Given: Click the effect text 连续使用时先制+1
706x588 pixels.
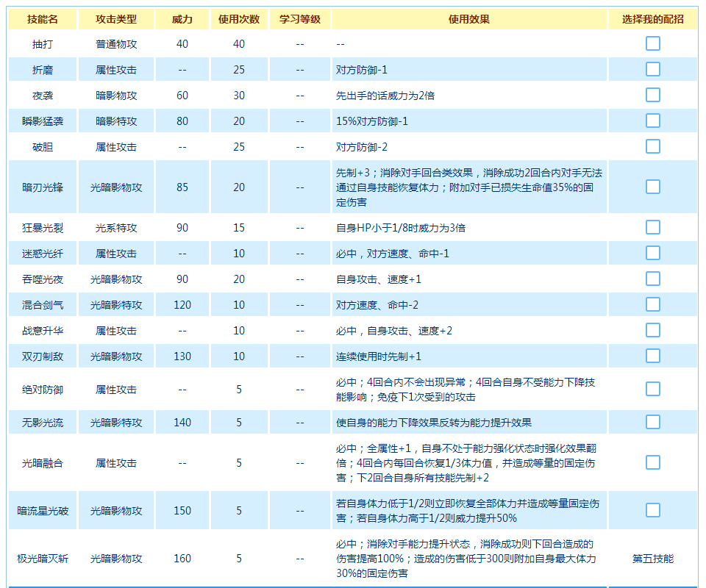Looking at the screenshot, I should (378, 356).
